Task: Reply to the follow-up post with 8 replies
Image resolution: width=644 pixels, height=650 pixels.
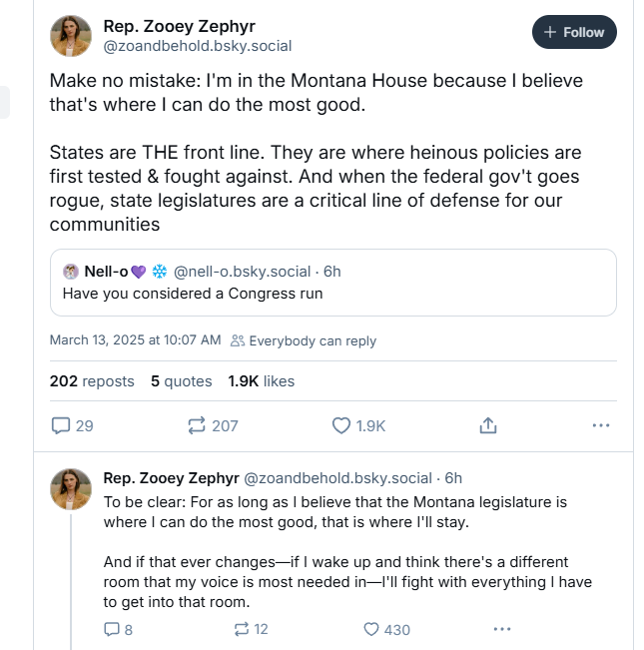Action: point(111,629)
